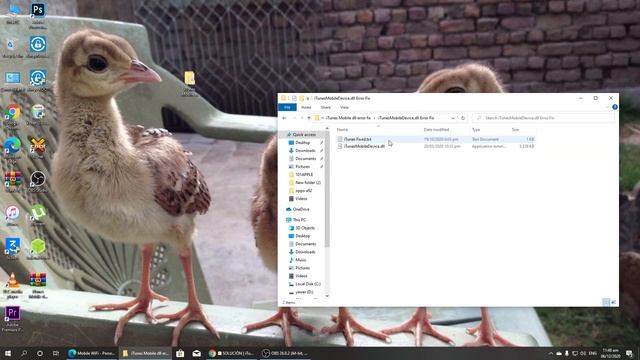Open Music under This PC
Viewport: 640px width, 360px height.
pos(300,260)
